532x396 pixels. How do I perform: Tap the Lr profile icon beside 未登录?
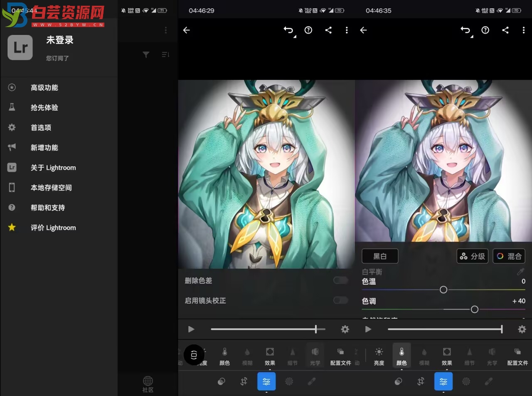(x=20, y=47)
